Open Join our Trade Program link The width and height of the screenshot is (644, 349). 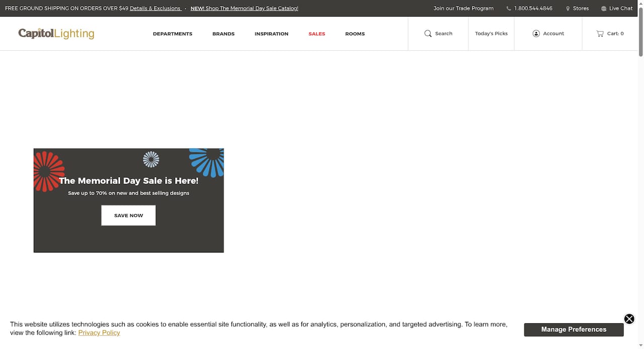click(463, 9)
